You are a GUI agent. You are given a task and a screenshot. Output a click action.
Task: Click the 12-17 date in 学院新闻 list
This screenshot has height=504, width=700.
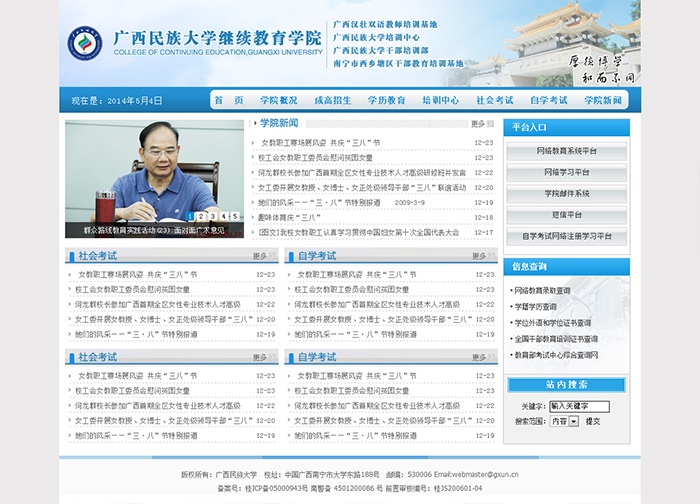click(x=483, y=233)
